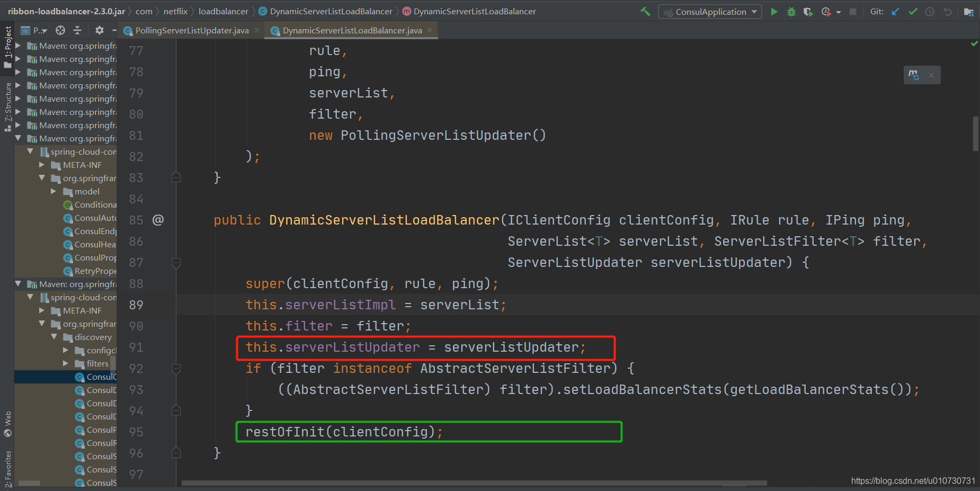
Task: Open the ConsulApplication run configuration dropdown
Action: (x=710, y=12)
